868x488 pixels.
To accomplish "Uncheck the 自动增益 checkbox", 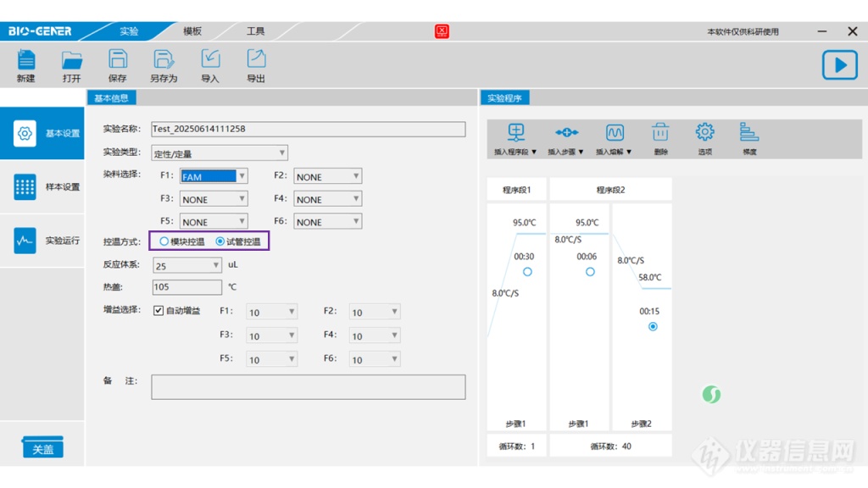I will (159, 311).
